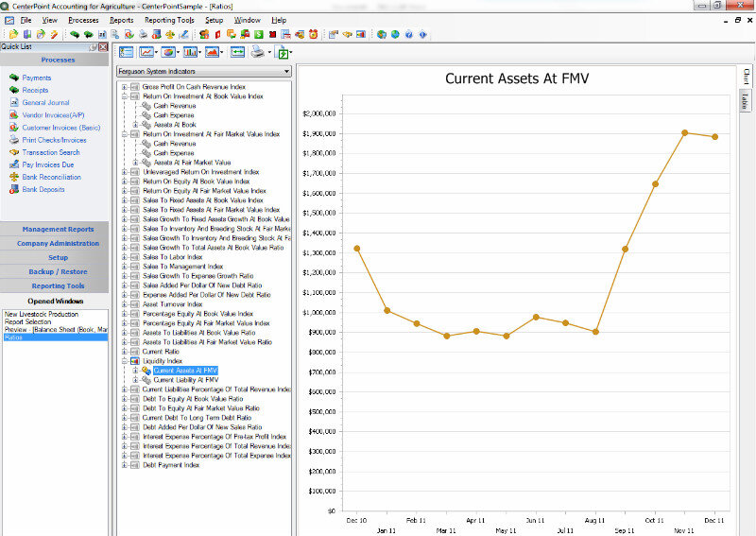Click the Liquidity Index chart icon
756x536 pixels.
tap(135, 361)
